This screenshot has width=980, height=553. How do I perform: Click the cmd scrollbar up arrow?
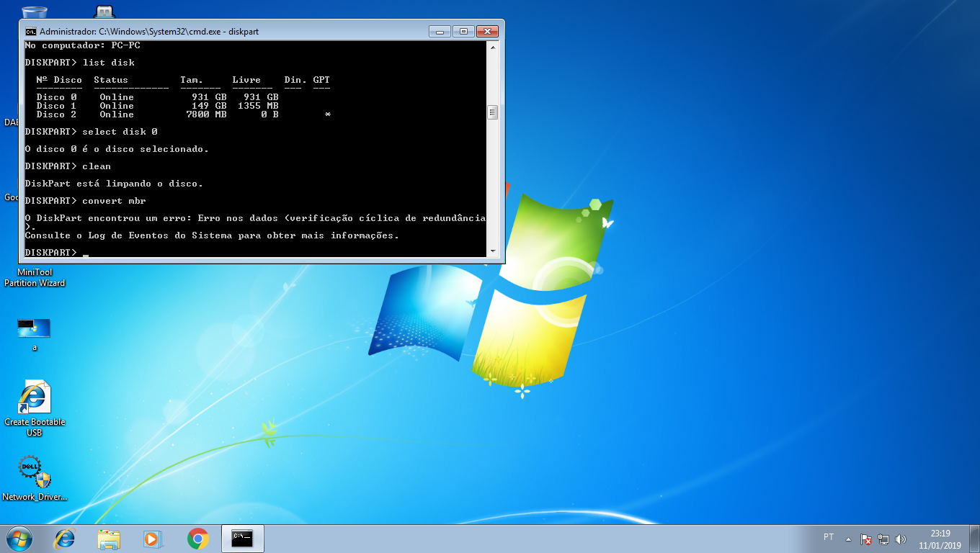pyautogui.click(x=493, y=47)
